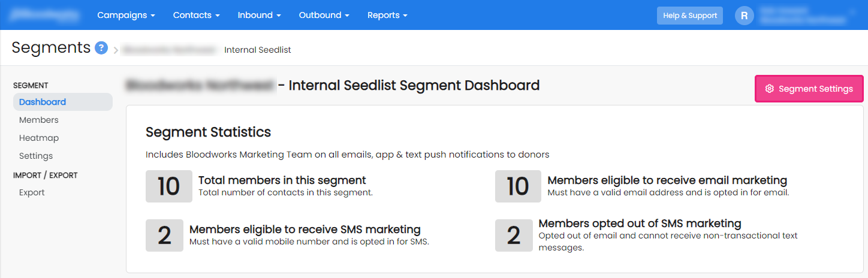Expand the Inbound dropdown menu
The width and height of the screenshot is (868, 278).
coord(260,16)
